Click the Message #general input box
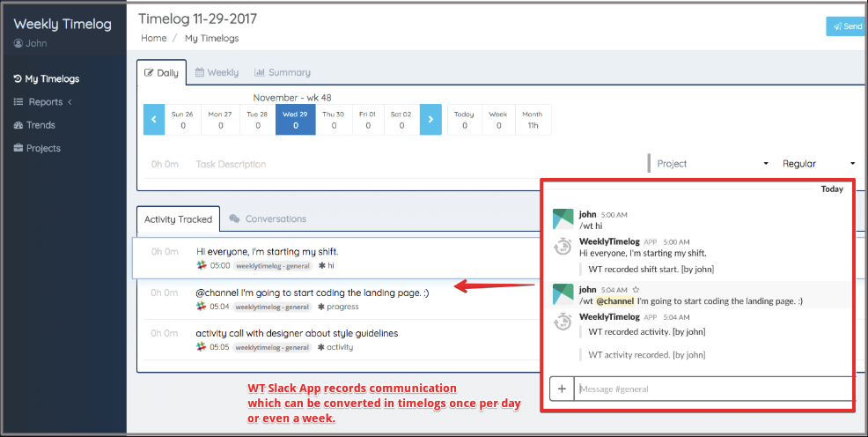 (x=713, y=389)
